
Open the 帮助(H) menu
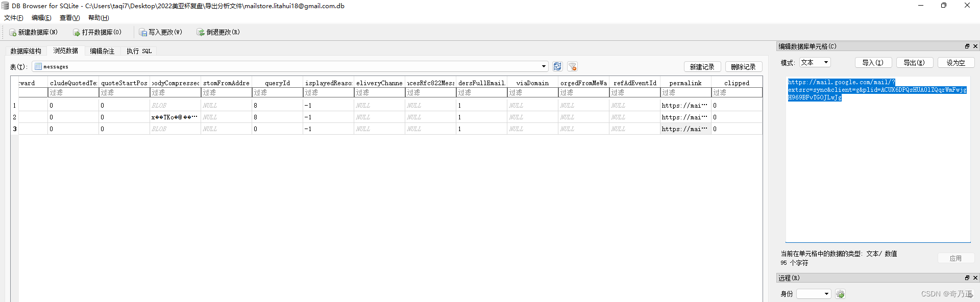[x=99, y=18]
